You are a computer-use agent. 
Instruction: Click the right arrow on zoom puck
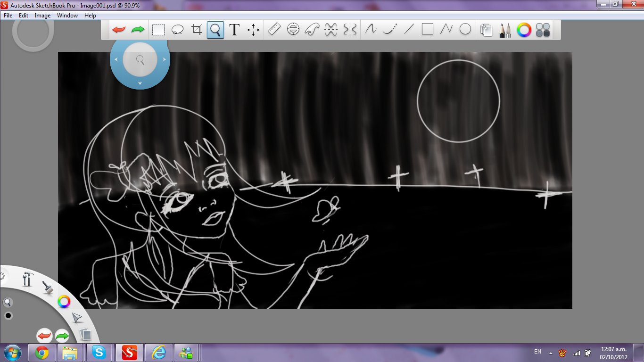(x=164, y=59)
